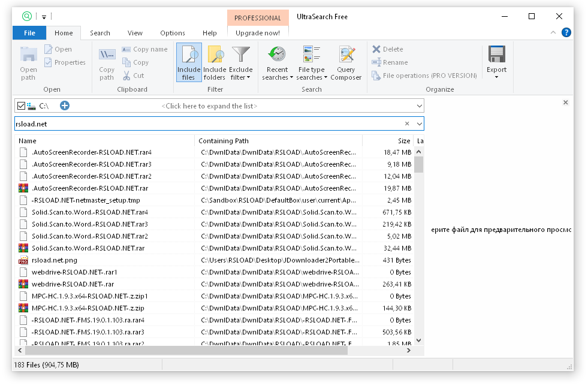
Task: Click File operations (PRO VERSION)
Action: (x=424, y=76)
